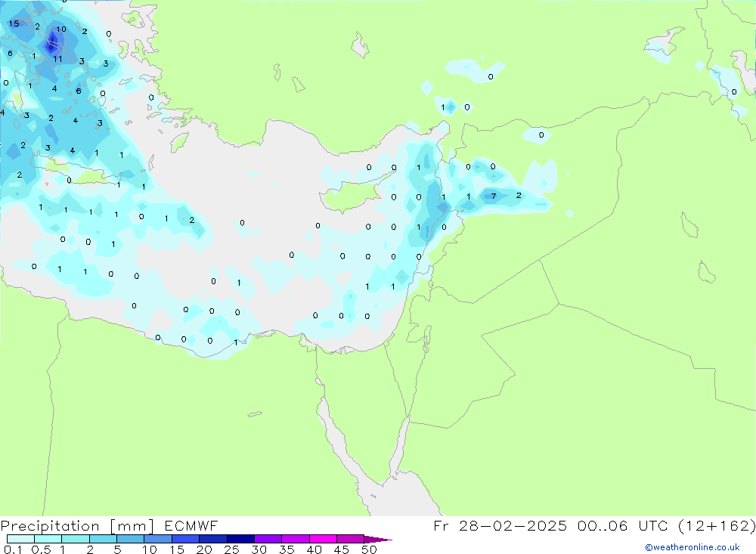Screen dimensions: 756x554
Task: Pick the 10–15 mm blue legend swatch
Action: (x=158, y=539)
